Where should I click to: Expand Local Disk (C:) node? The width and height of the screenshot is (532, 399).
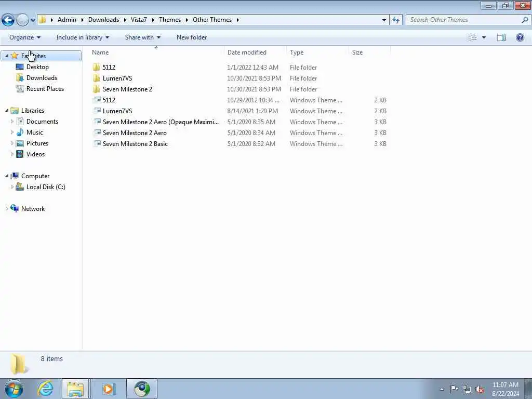point(12,187)
